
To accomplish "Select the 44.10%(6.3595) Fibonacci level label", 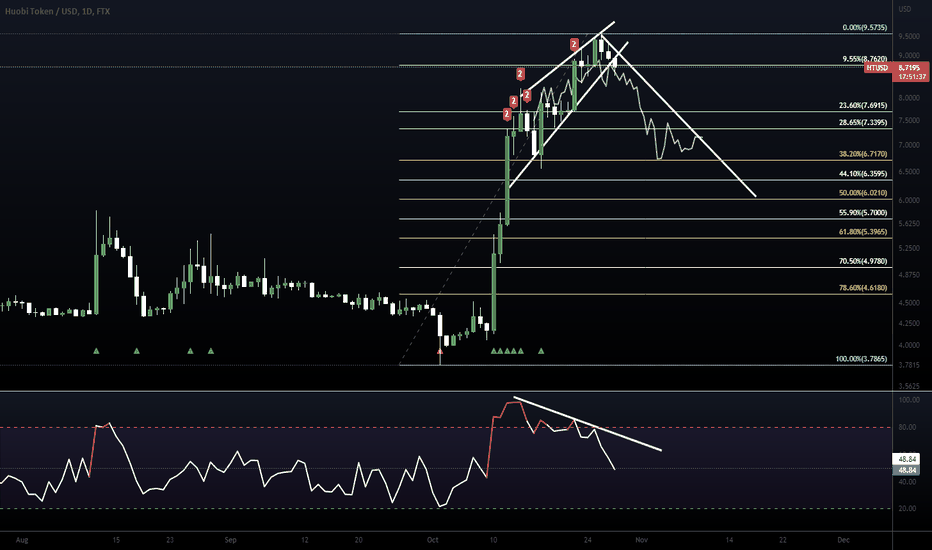I will click(x=863, y=174).
